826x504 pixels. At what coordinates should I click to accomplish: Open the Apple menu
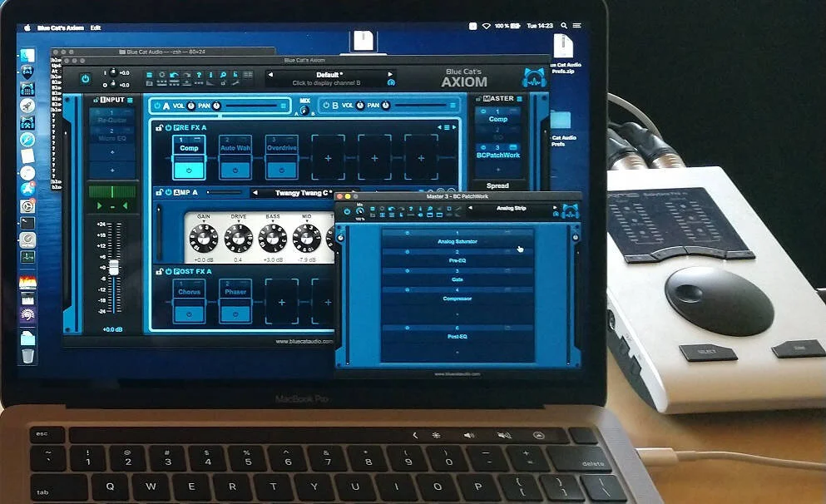(x=27, y=27)
